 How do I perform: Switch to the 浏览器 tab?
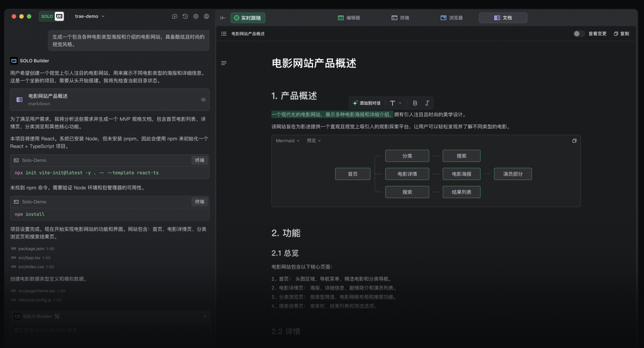tap(452, 18)
